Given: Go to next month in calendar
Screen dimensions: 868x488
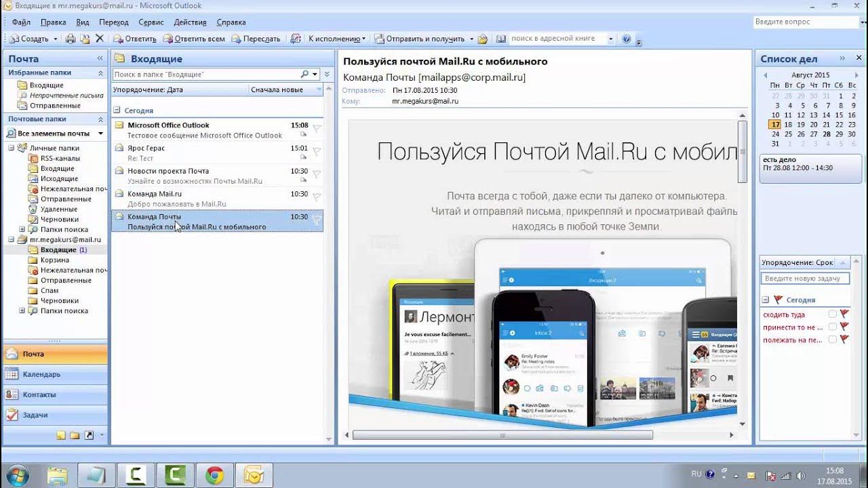Looking at the screenshot, I should [856, 75].
